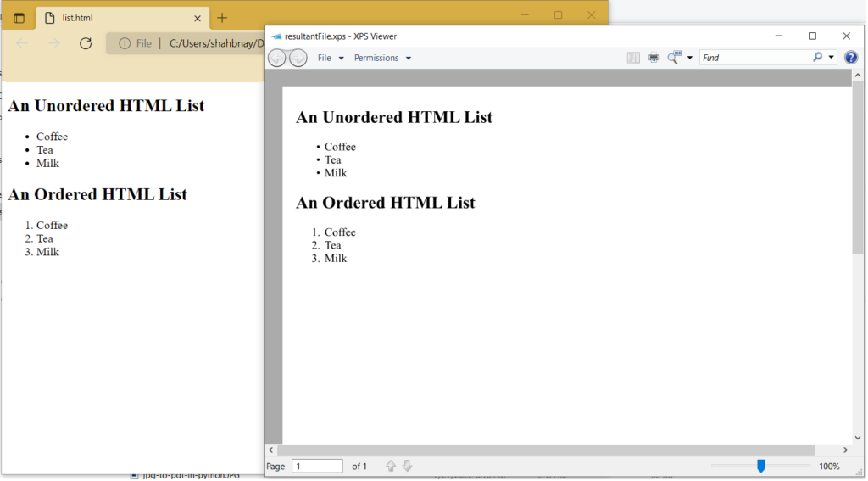Click the Print icon in XPS Viewer
Viewport: 868px width, 481px height.
click(654, 58)
